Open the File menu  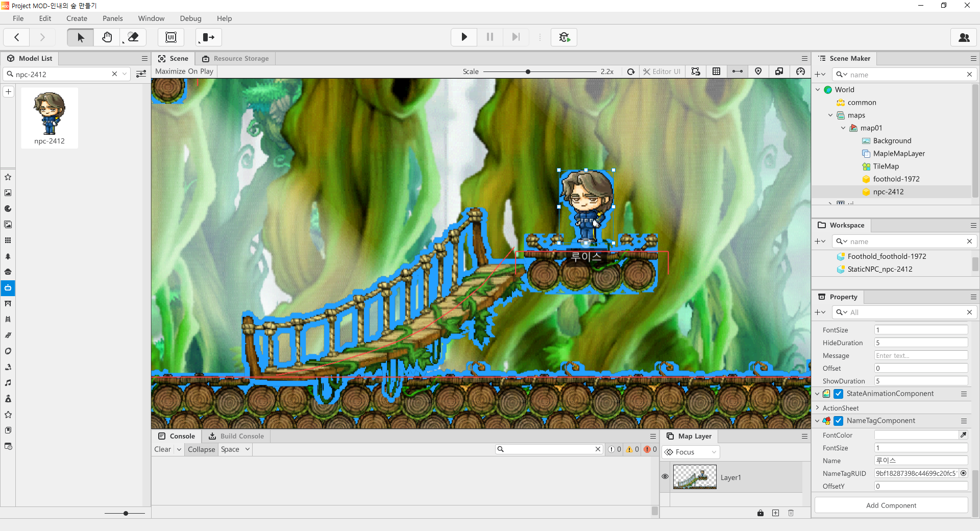pos(18,18)
